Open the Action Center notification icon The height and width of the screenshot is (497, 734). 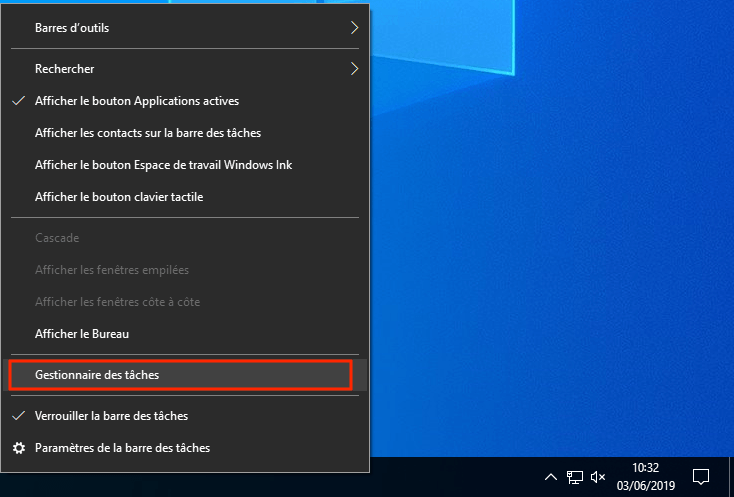click(x=701, y=476)
